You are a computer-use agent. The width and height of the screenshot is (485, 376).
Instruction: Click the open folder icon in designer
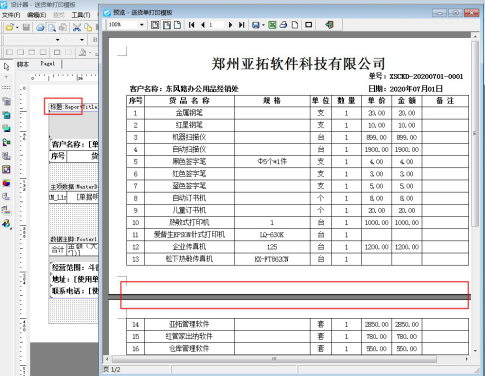(x=9, y=27)
